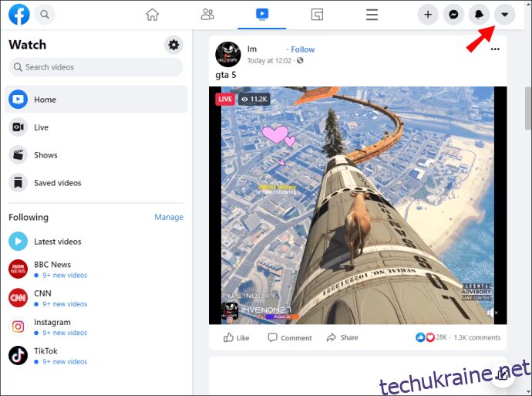Open the hamburger menu icon
The width and height of the screenshot is (532, 396).
coord(372,15)
